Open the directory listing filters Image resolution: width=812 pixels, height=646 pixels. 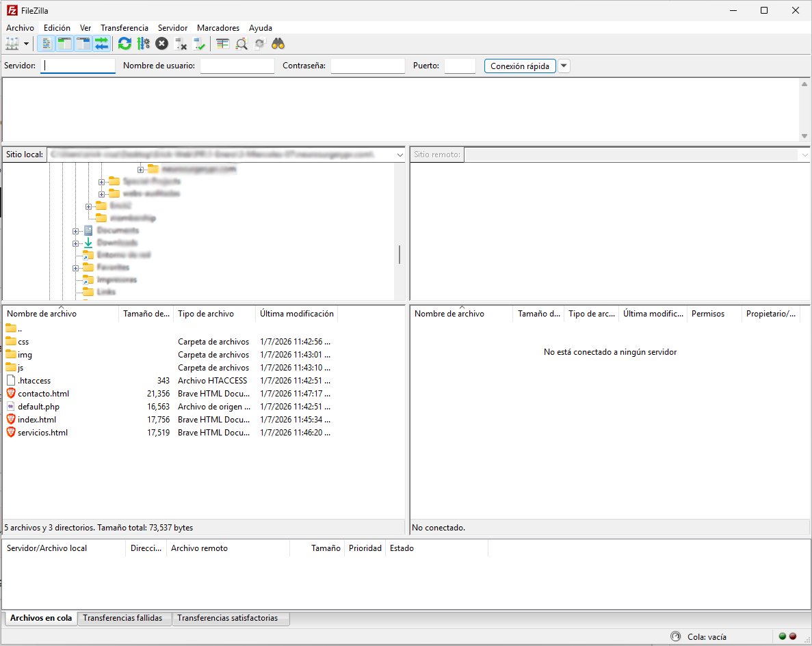222,43
